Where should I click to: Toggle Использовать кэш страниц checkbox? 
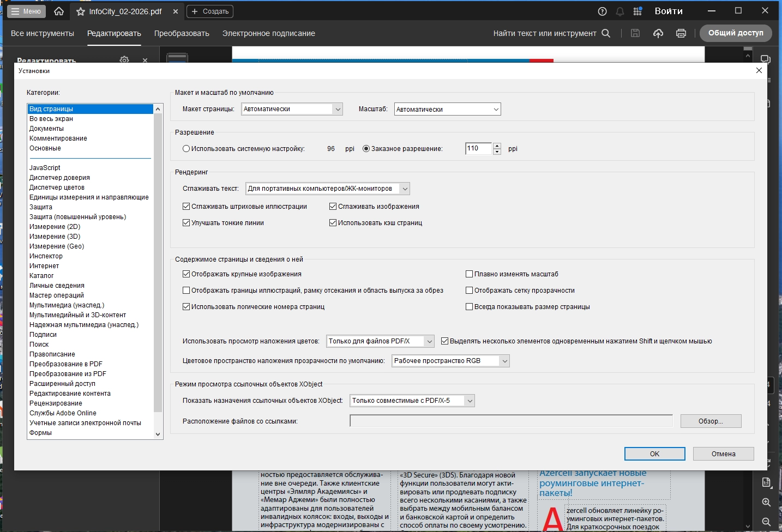(333, 223)
